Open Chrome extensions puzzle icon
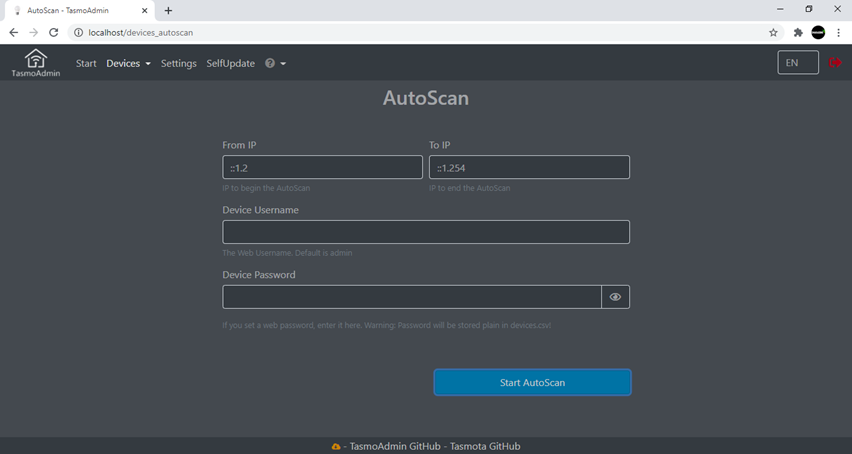 (798, 33)
